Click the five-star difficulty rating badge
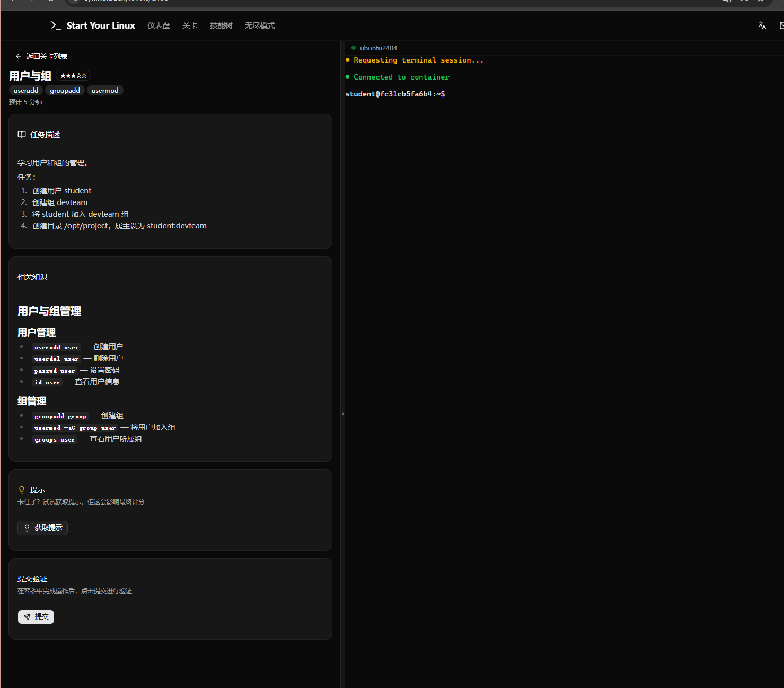The image size is (784, 688). tap(73, 76)
